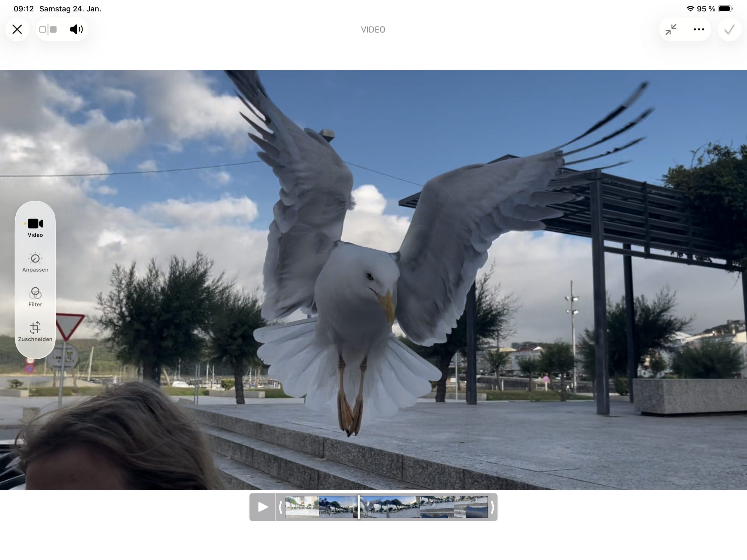Confirm edits with the checkmark button

(x=729, y=30)
